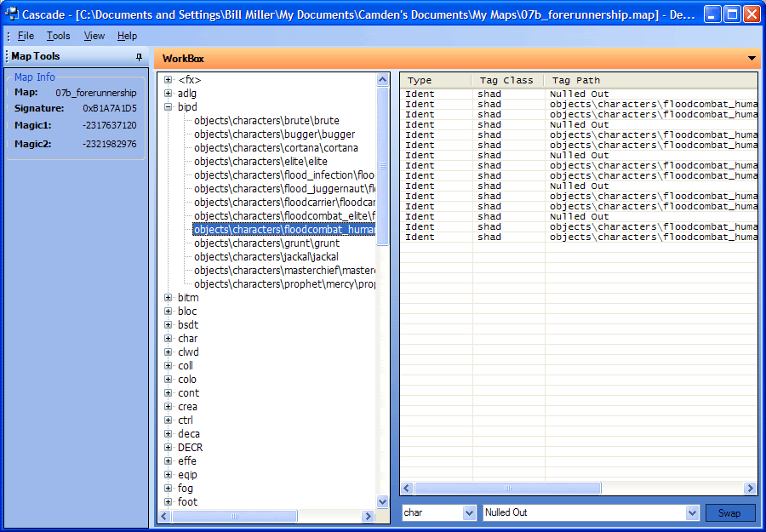Screen dimensions: 766x532
Task: Expand the clwd tag node
Action: click(168, 352)
